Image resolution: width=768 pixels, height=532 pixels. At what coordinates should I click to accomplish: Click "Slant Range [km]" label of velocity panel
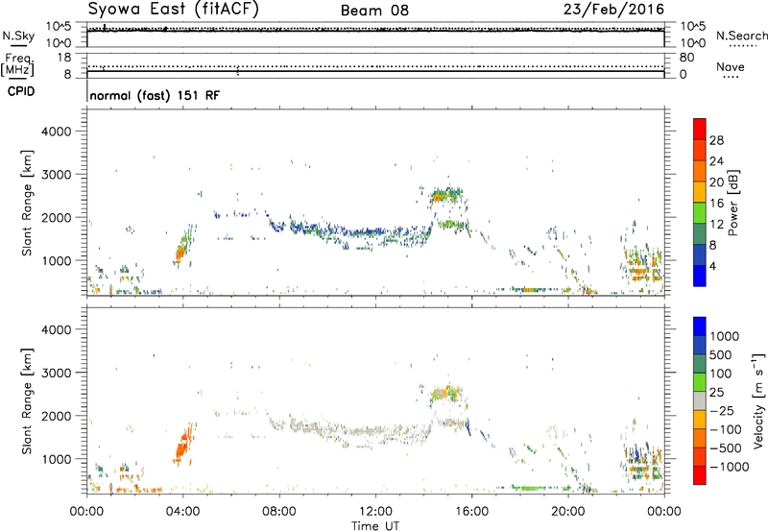pyautogui.click(x=27, y=401)
